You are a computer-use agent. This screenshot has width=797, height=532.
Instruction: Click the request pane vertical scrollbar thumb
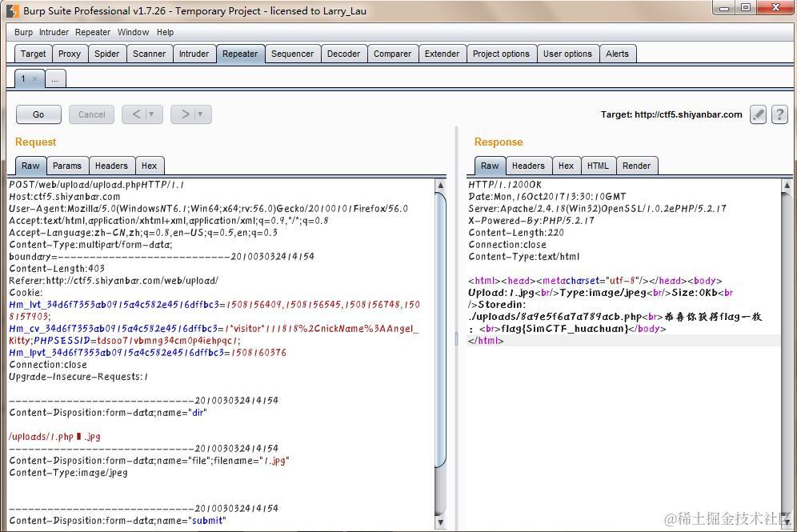pyautogui.click(x=440, y=330)
